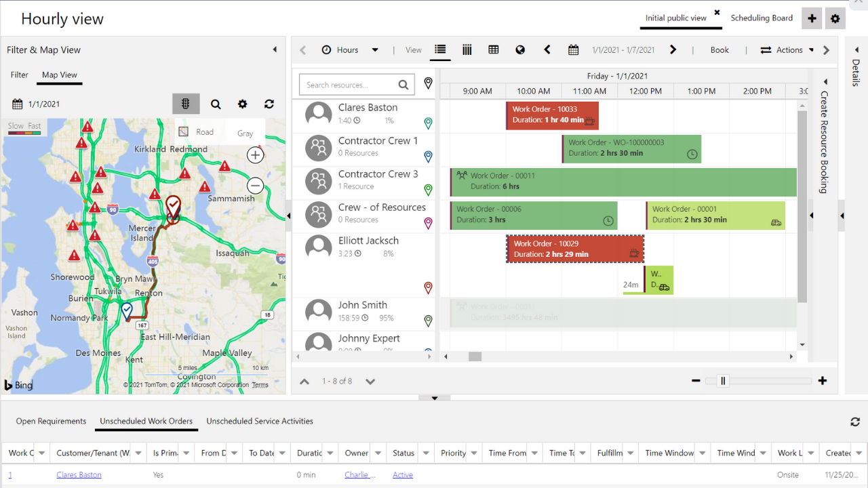Open the calendar date picker on the toolbar
This screenshot has height=488, width=868.
[x=573, y=49]
